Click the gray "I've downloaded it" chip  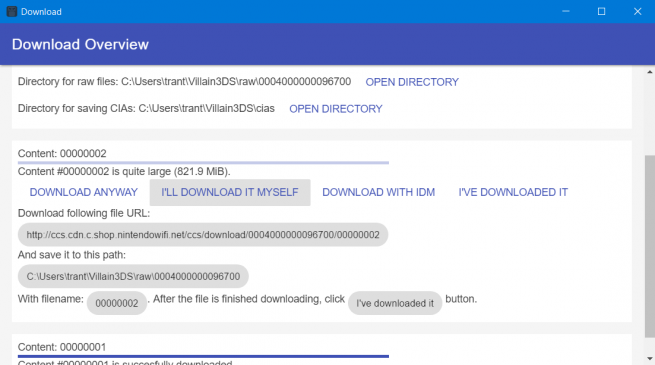pos(395,303)
